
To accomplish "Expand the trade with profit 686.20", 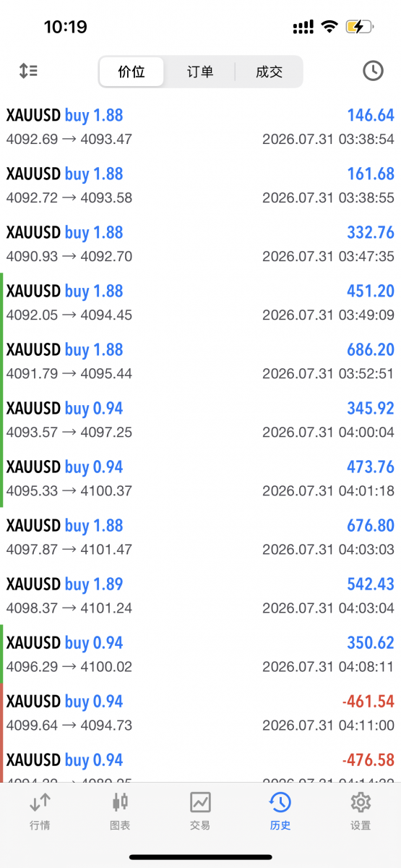I will point(201,361).
